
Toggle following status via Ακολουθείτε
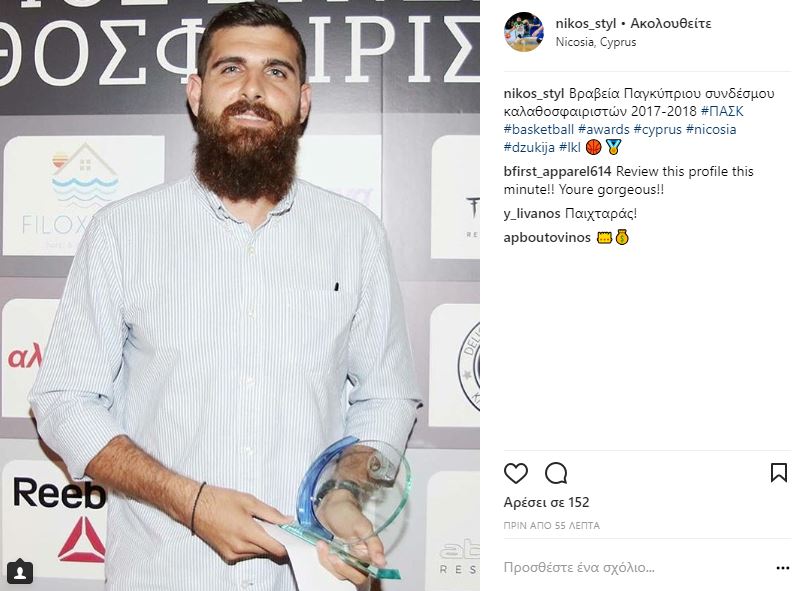point(671,23)
